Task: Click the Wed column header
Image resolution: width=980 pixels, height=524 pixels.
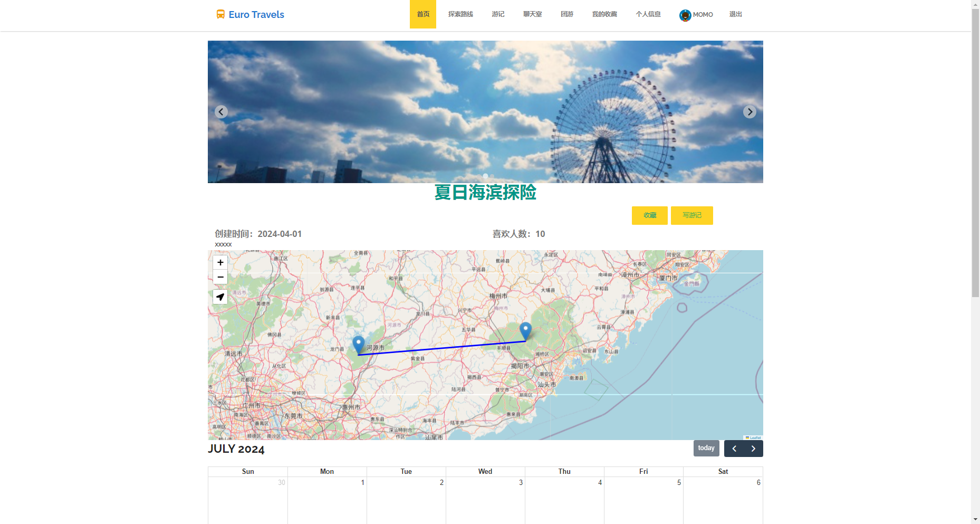Action: coord(485,471)
